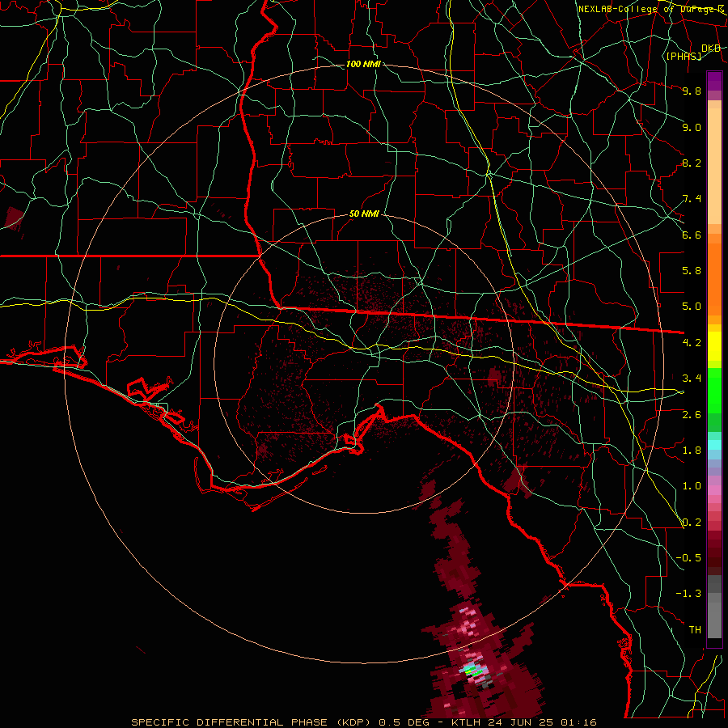The width and height of the screenshot is (728, 728).
Task: Click the 9.8 value on color scale
Action: tap(692, 91)
